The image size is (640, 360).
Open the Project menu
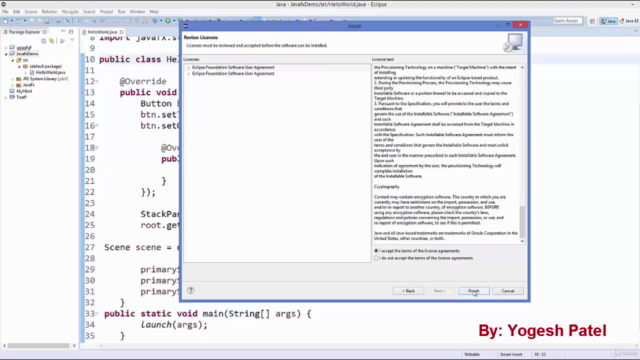point(106,12)
